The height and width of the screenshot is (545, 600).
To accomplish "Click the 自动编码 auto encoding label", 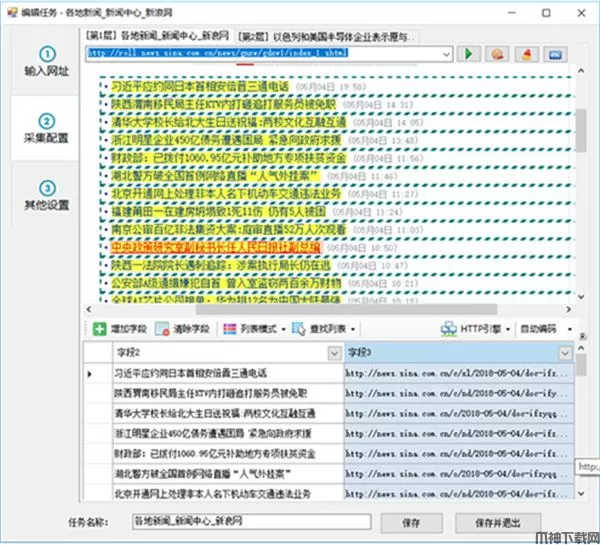I will (538, 329).
